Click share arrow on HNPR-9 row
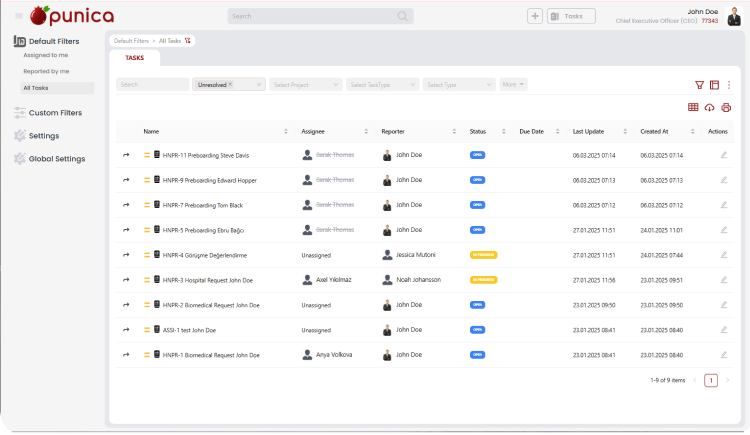750x435 pixels. (126, 180)
